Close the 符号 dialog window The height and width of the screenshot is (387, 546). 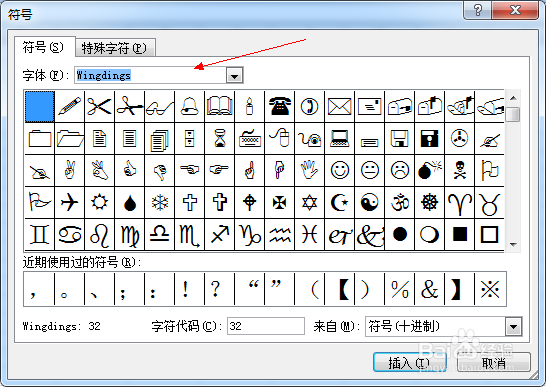pyautogui.click(x=515, y=10)
